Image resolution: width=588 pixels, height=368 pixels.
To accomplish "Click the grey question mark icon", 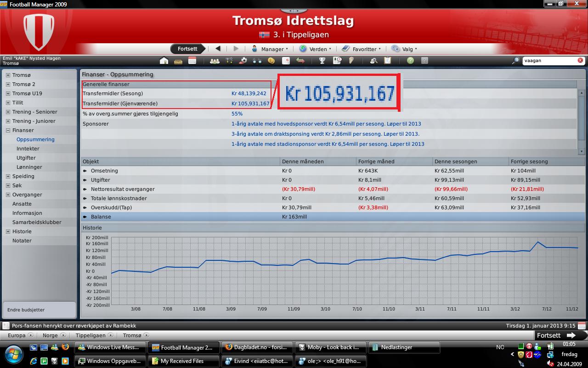I will [424, 60].
